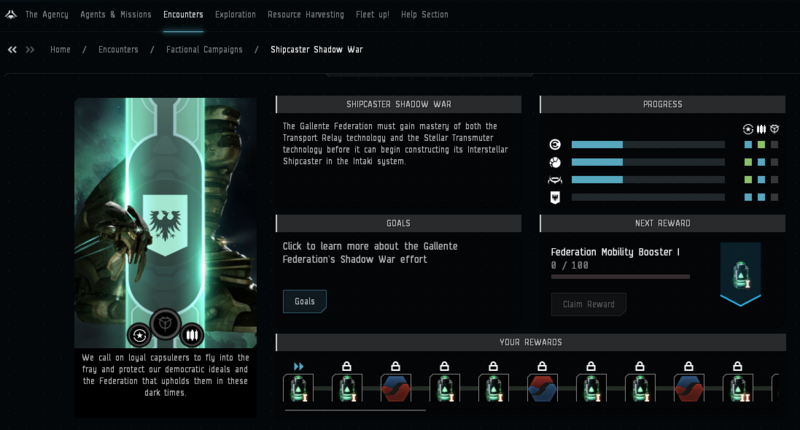
Task: Click the lock icon above the third reward
Action: click(x=395, y=366)
